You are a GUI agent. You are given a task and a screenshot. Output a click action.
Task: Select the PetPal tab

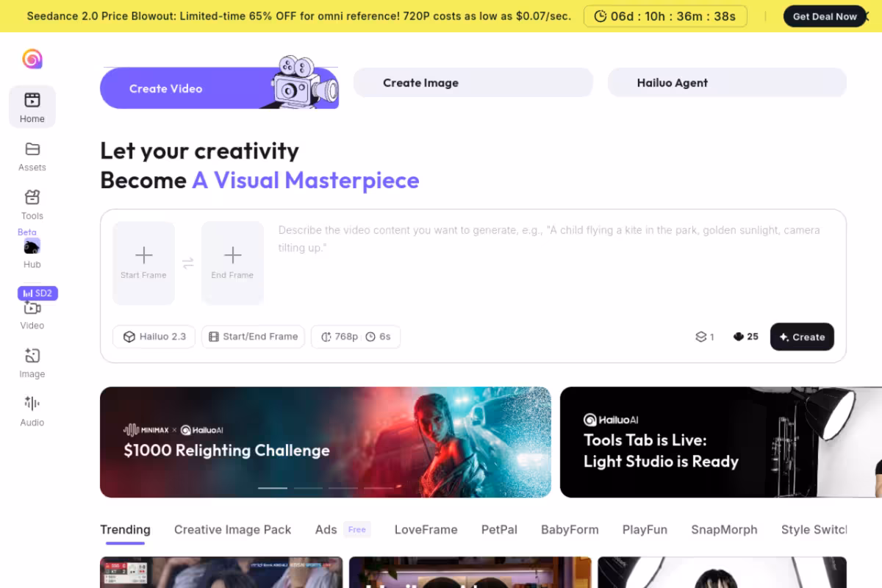point(499,529)
